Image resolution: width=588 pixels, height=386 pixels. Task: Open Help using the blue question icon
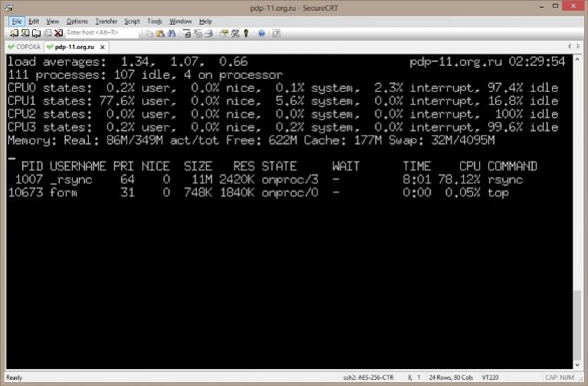261,34
